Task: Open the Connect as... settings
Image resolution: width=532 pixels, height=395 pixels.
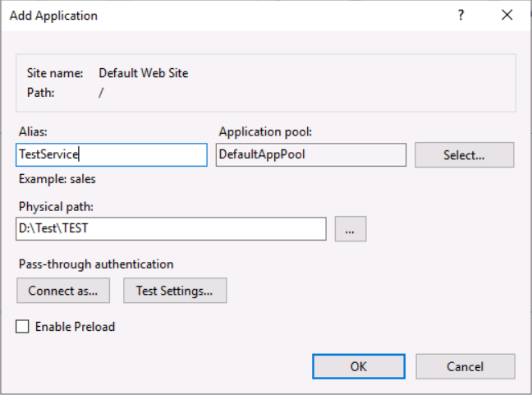Action: (x=63, y=290)
